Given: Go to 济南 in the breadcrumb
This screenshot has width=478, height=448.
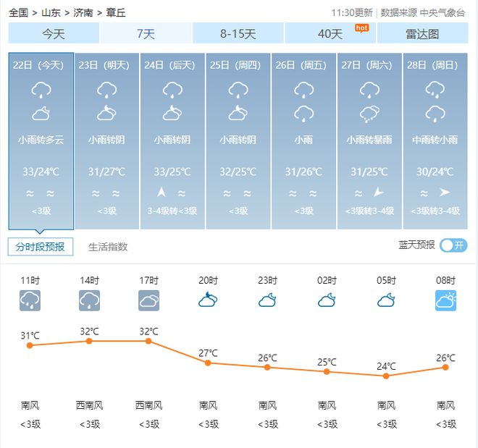Looking at the screenshot, I should point(83,12).
